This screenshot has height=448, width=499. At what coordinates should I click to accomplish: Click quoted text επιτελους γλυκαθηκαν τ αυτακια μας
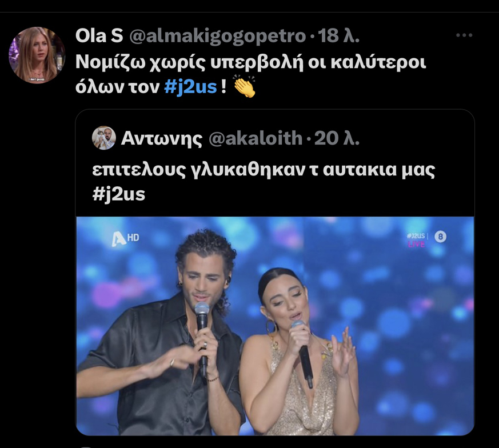click(x=264, y=170)
